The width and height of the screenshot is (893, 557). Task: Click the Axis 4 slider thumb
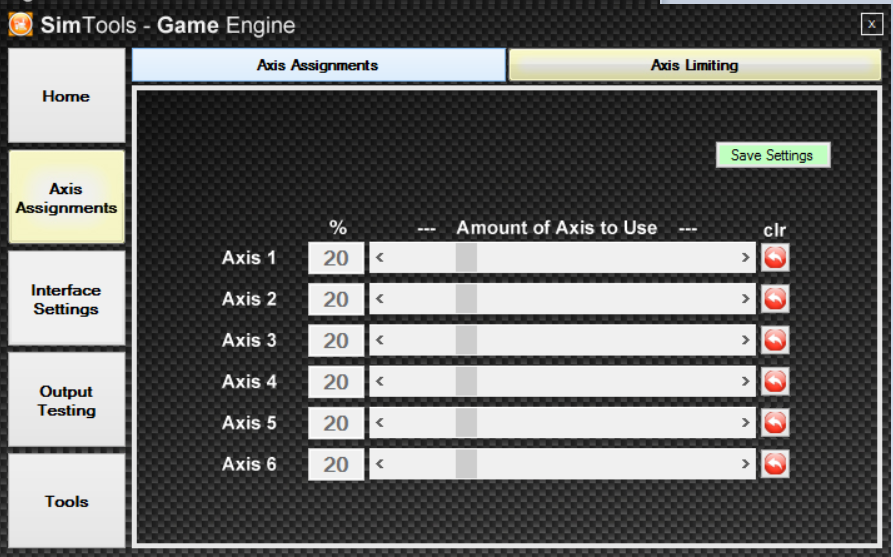466,382
